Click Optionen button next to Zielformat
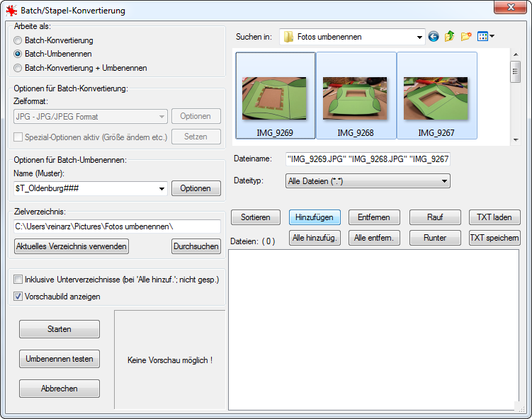532x419 pixels. [x=196, y=116]
